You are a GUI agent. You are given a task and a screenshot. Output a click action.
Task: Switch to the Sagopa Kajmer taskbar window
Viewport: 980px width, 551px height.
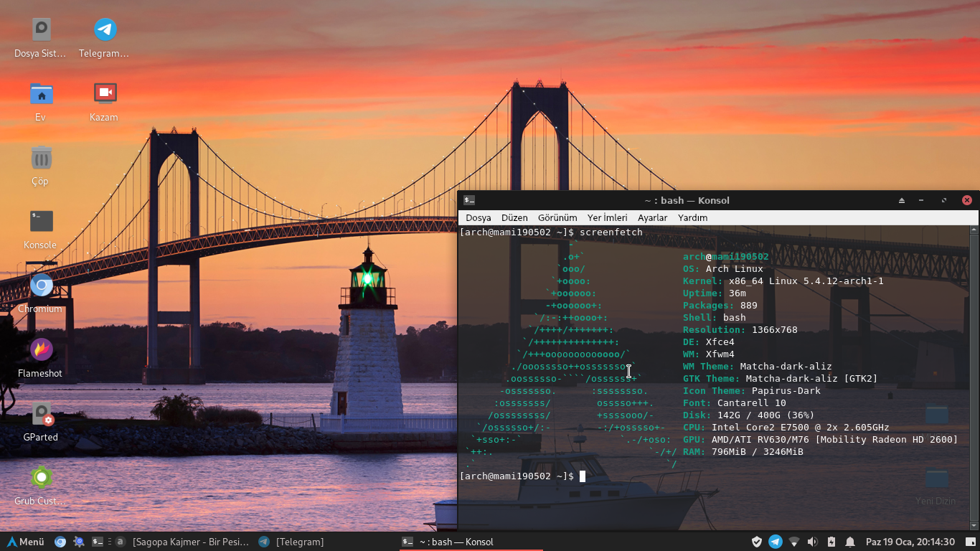pyautogui.click(x=183, y=542)
